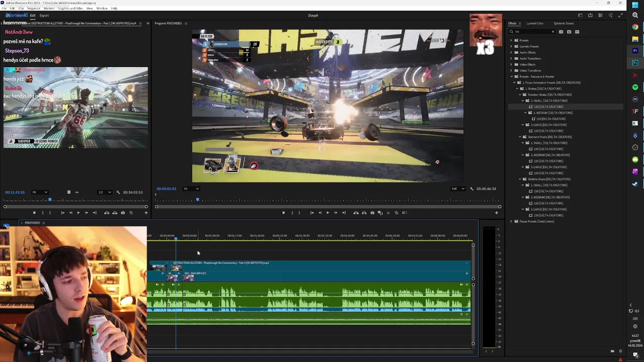This screenshot has height=362, width=644.
Task: Add marker in Program monitor
Action: click(x=283, y=213)
